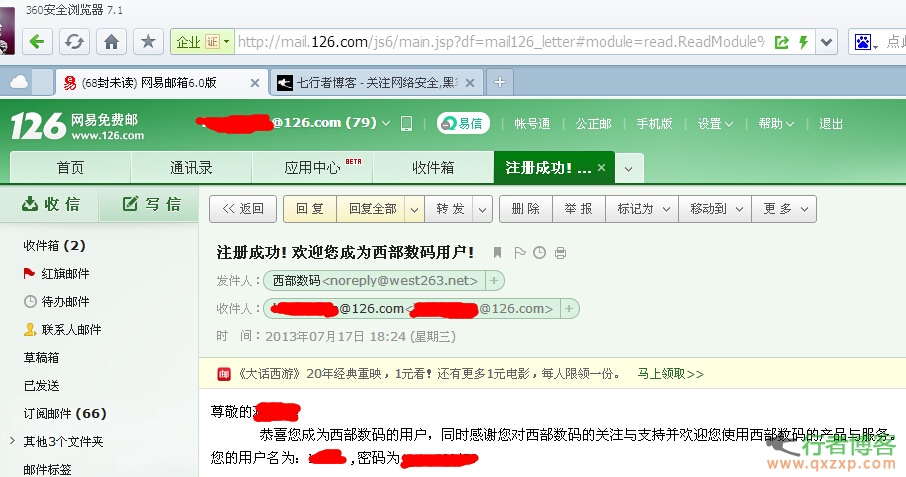Close the 网易邮箱6.0版 browser tab
Screen dimensions: 906x477
pyautogui.click(x=254, y=83)
